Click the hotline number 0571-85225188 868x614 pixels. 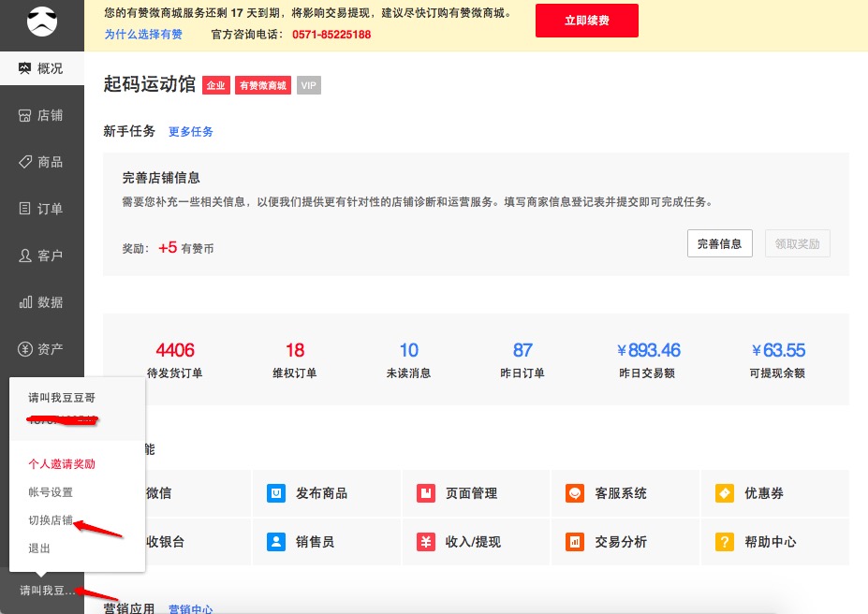(x=331, y=35)
